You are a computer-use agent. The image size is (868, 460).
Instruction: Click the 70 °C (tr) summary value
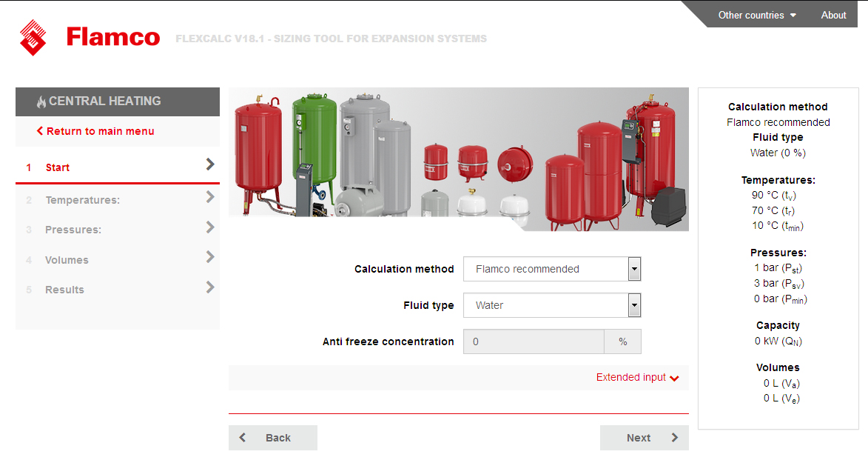click(773, 210)
